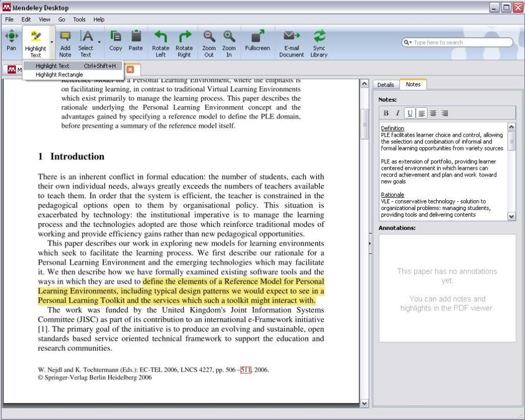
Task: Align notes text right
Action: (x=444, y=113)
